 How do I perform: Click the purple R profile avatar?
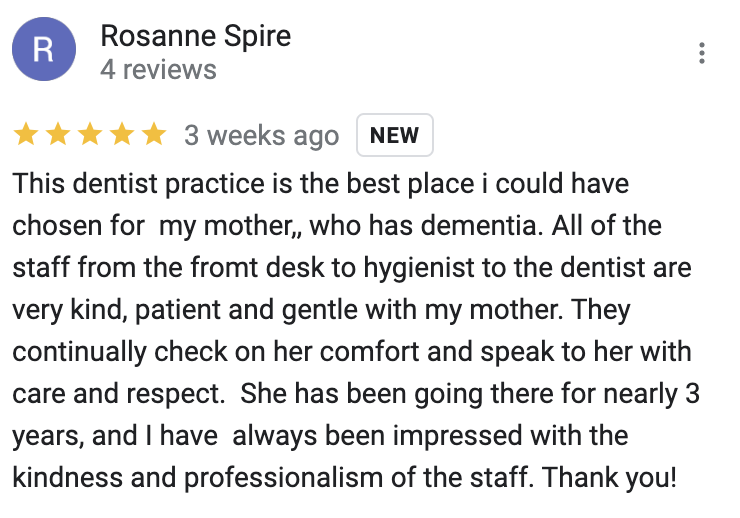tap(44, 49)
